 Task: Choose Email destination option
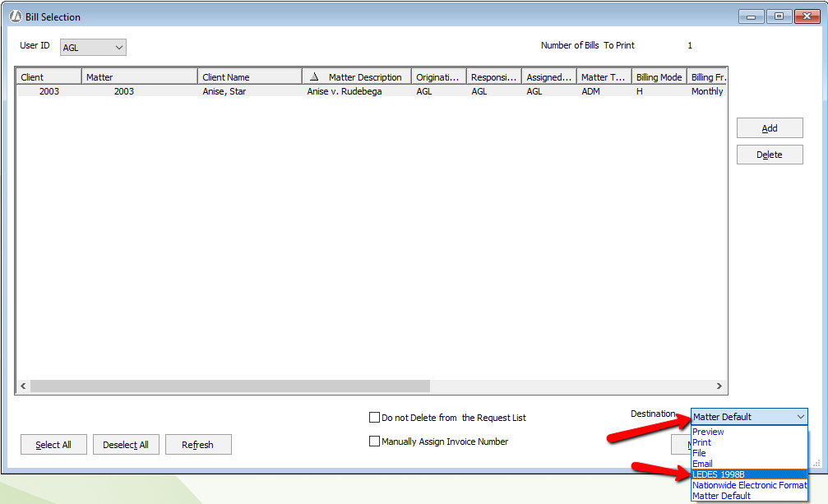tap(702, 464)
